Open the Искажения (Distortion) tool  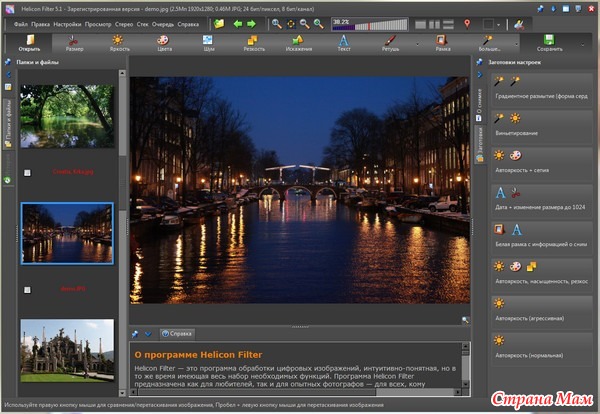click(x=299, y=43)
